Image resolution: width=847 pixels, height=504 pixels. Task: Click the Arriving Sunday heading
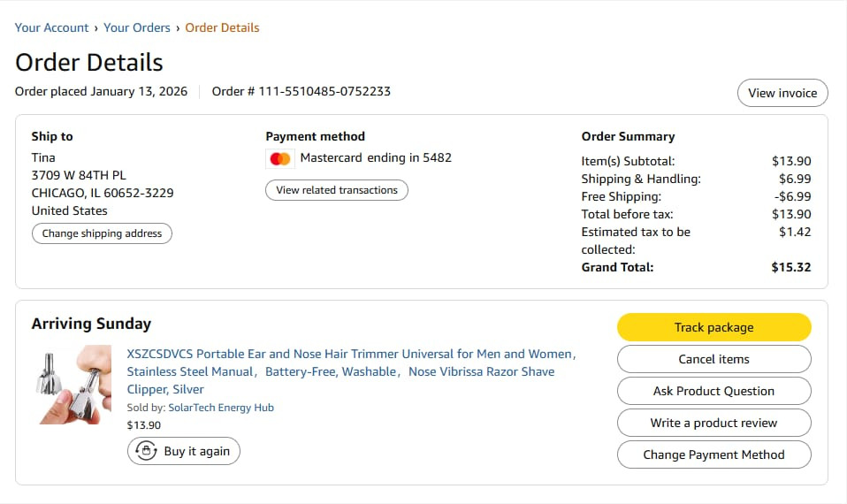pyautogui.click(x=91, y=324)
